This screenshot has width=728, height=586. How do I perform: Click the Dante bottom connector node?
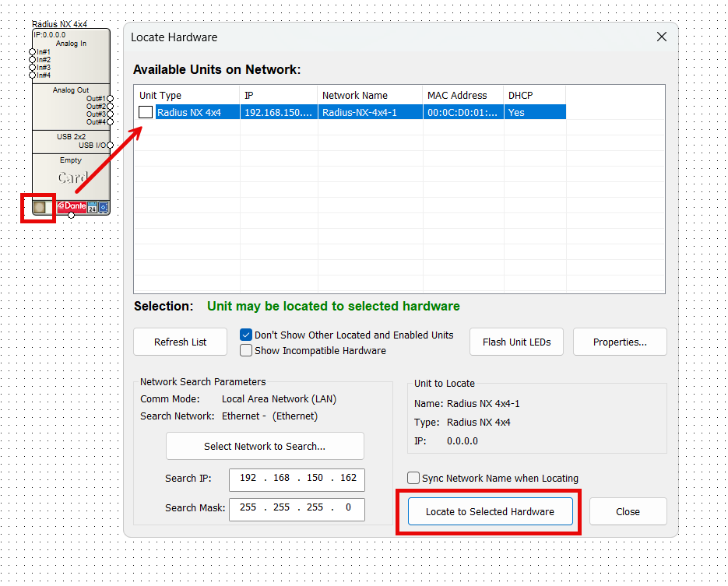click(71, 215)
